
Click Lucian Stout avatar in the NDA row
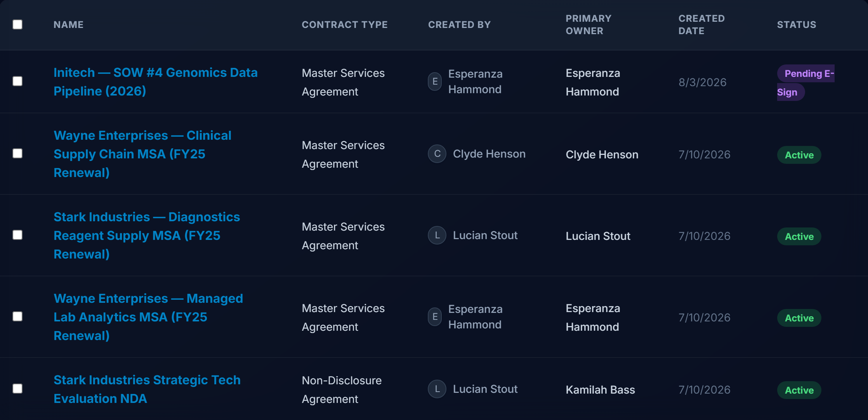(x=437, y=389)
